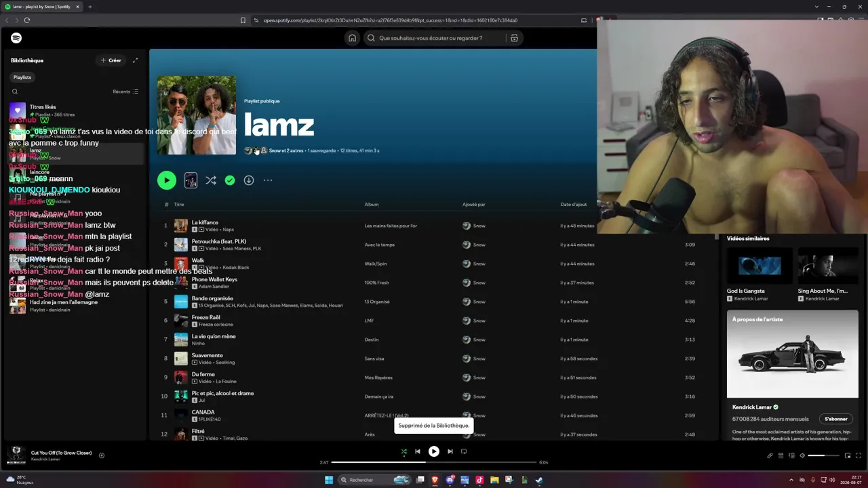868x488 pixels.
Task: Open the track 'Petrouchka (feat. PLK)'
Action: tap(219, 241)
